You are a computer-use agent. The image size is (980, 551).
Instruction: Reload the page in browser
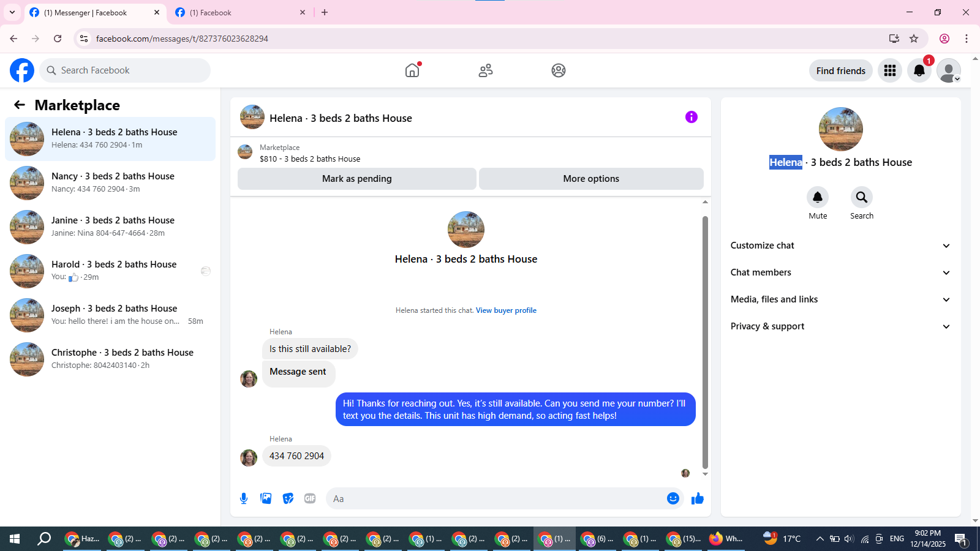[x=58, y=39]
